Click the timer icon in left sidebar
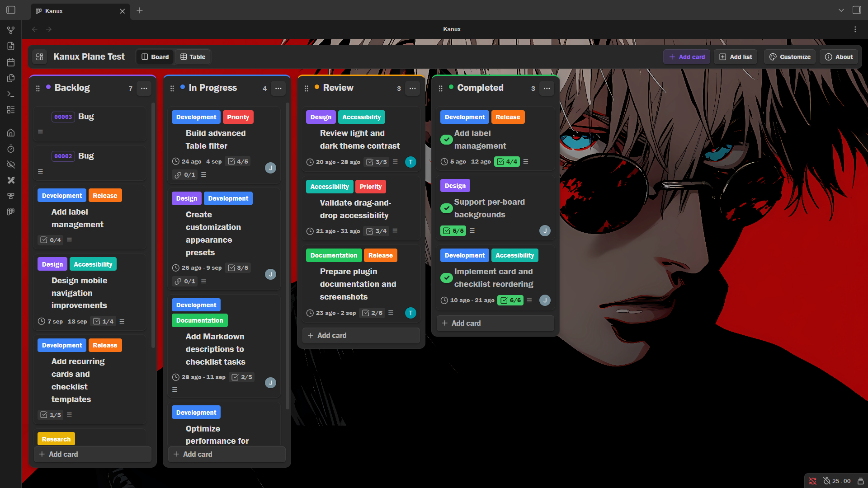Image resolution: width=868 pixels, height=488 pixels. click(x=11, y=149)
